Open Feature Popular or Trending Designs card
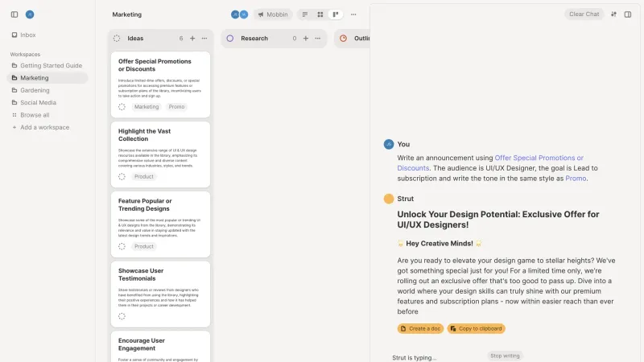This screenshot has height=362, width=644. pos(160,224)
